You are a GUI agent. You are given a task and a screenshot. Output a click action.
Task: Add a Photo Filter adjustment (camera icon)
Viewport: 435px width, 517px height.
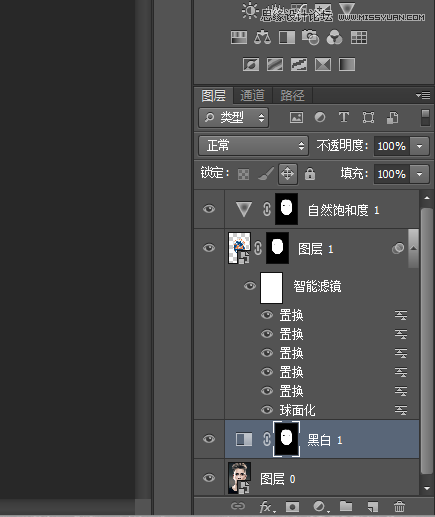point(311,38)
